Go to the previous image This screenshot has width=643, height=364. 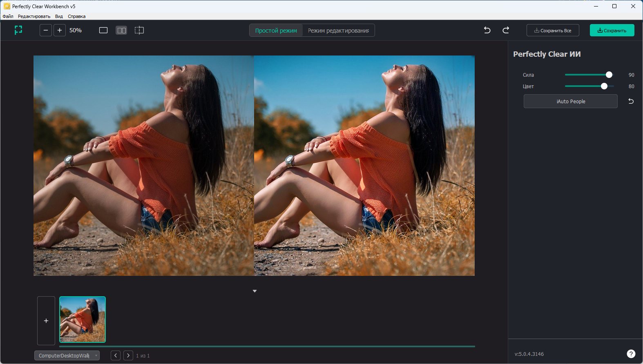coord(116,355)
